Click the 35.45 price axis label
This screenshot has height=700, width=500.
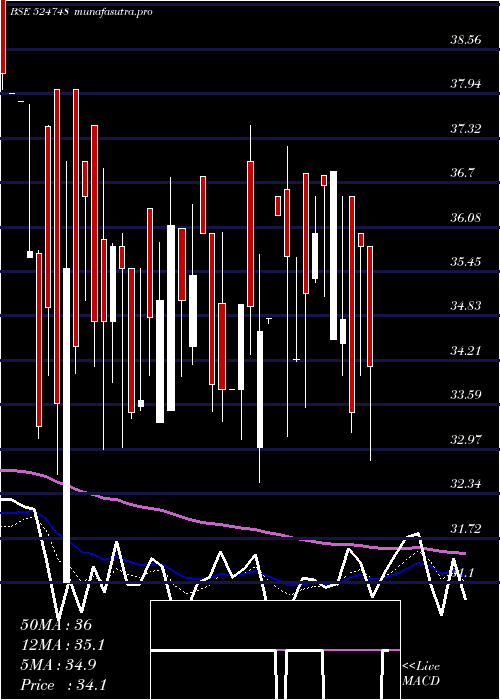[466, 262]
